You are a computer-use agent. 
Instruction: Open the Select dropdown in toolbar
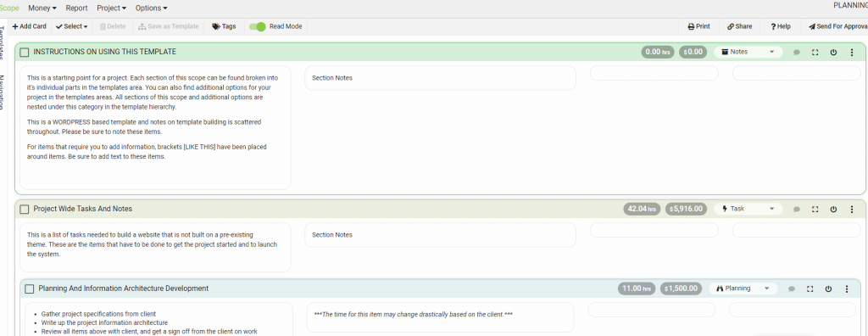point(72,26)
